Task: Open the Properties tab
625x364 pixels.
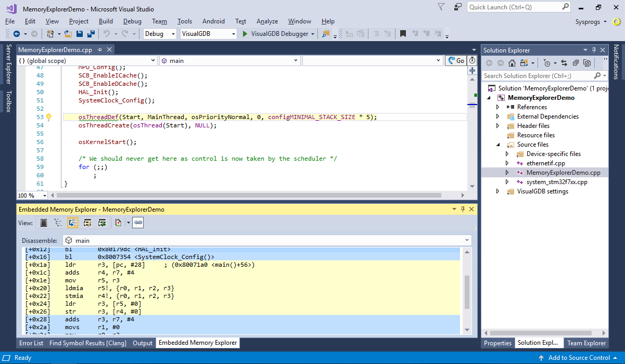Action: 498,343
